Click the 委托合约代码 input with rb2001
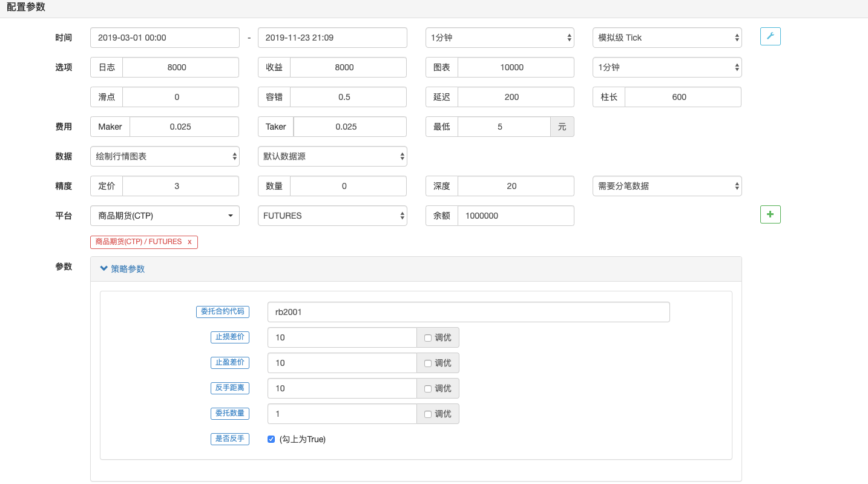 coord(468,313)
